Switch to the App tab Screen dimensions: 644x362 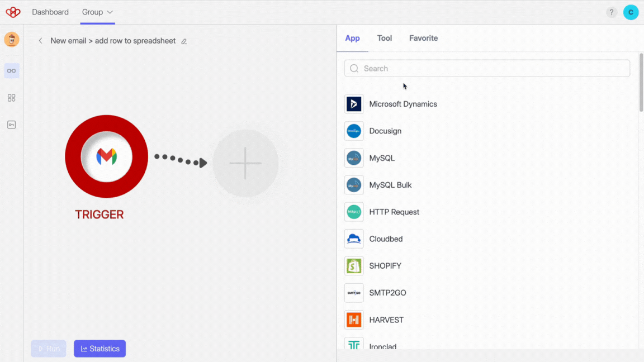[352, 38]
